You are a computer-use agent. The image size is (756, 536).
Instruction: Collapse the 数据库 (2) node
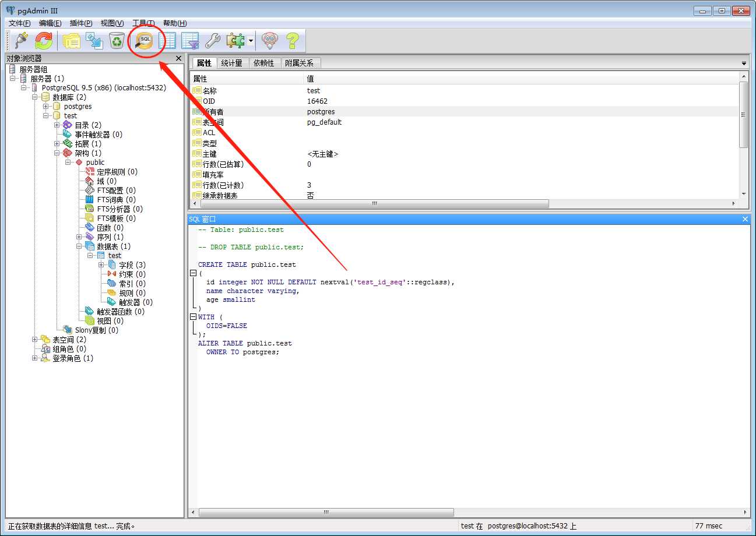pos(35,97)
